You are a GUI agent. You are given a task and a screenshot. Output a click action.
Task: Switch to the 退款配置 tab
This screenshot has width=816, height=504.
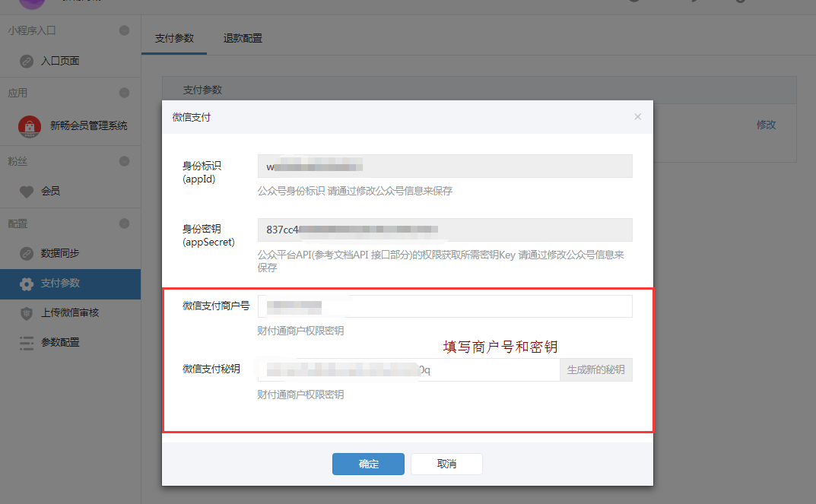click(x=243, y=38)
